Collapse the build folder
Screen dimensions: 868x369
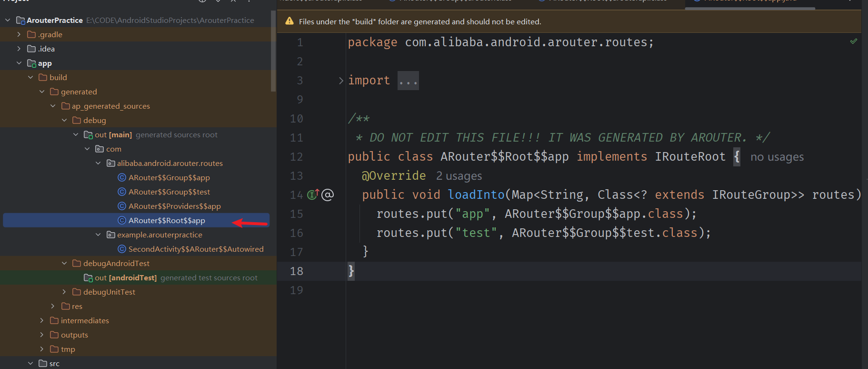pos(30,77)
